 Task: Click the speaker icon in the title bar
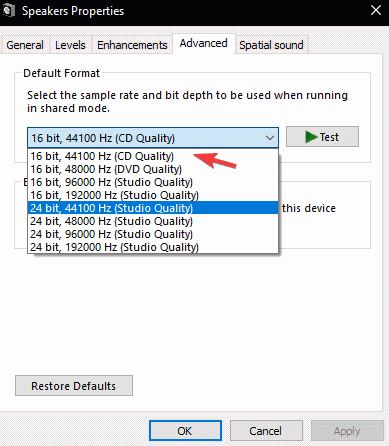click(x=8, y=11)
